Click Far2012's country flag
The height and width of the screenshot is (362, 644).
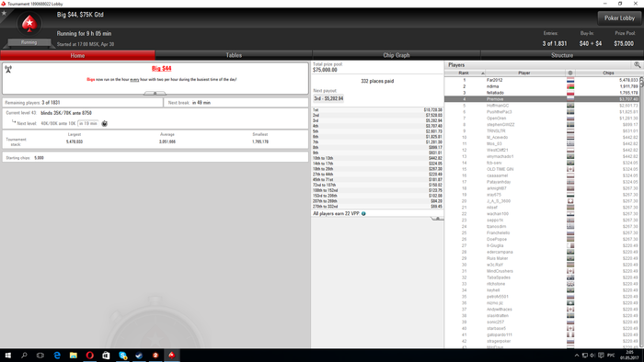(x=570, y=80)
